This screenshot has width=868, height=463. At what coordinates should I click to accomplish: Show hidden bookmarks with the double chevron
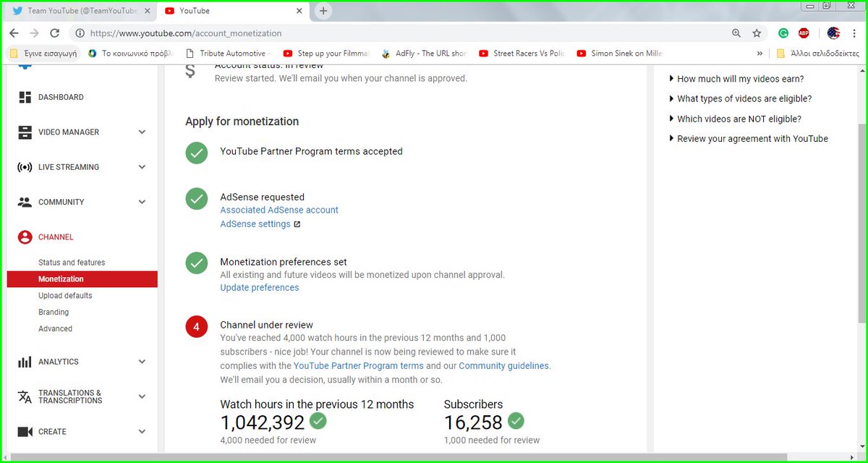pyautogui.click(x=759, y=54)
